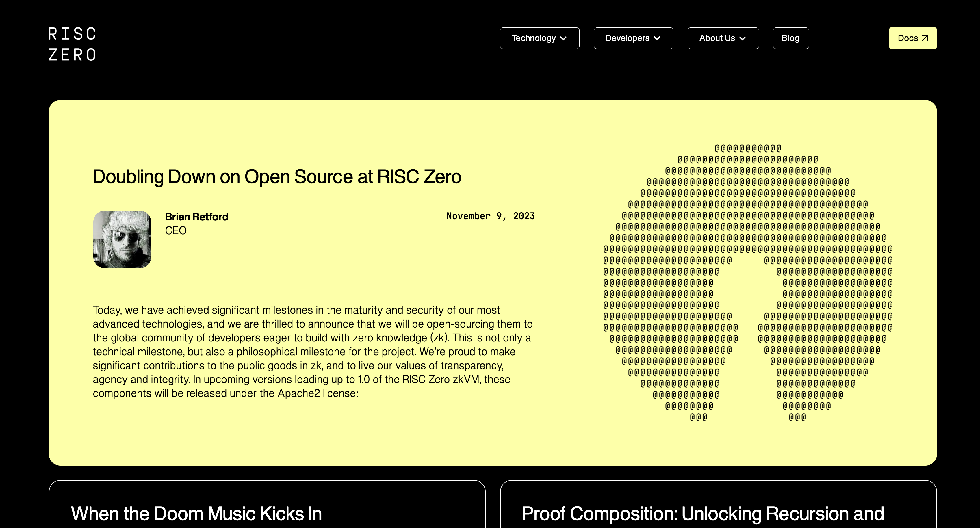Click the chevron arrow next to Developers

(657, 38)
